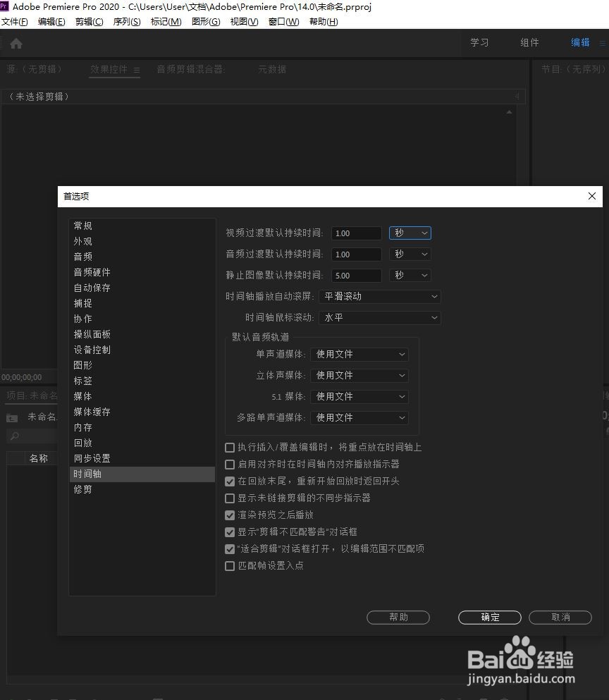Open unit dropdown for 音频过渡默认持续时间

click(x=410, y=254)
